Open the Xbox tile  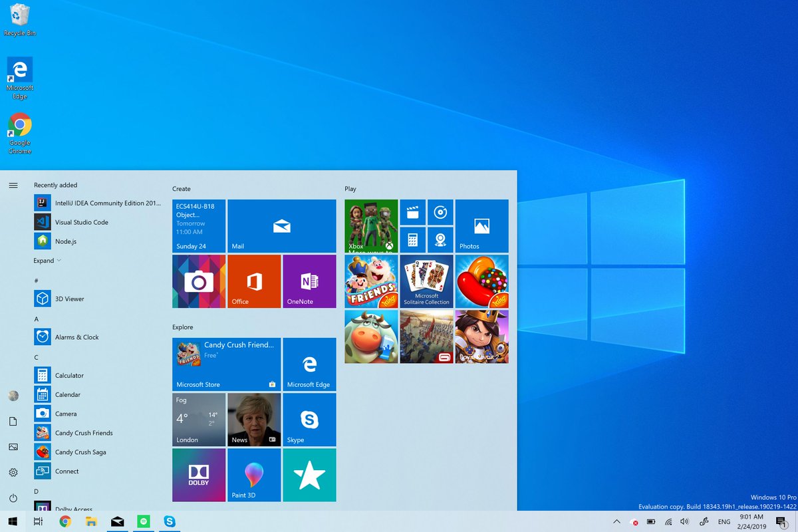pyautogui.click(x=371, y=226)
